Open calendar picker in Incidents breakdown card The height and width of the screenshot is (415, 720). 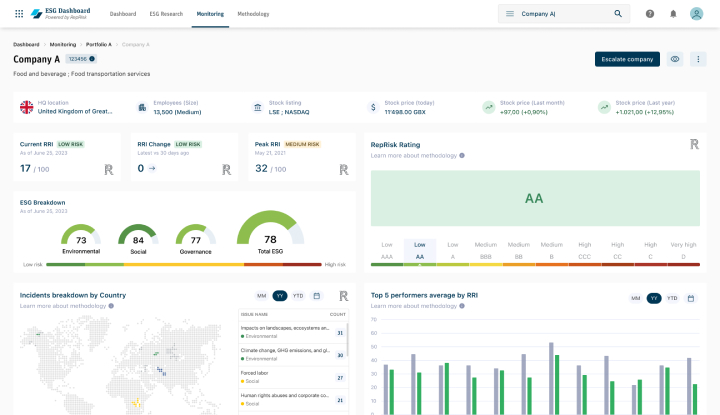(x=317, y=296)
